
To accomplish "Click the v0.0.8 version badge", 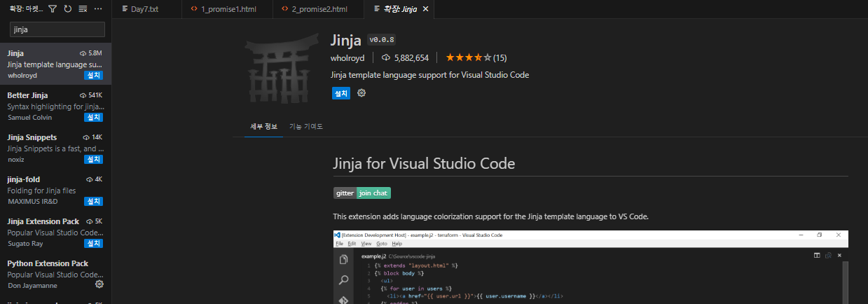I will (x=381, y=39).
